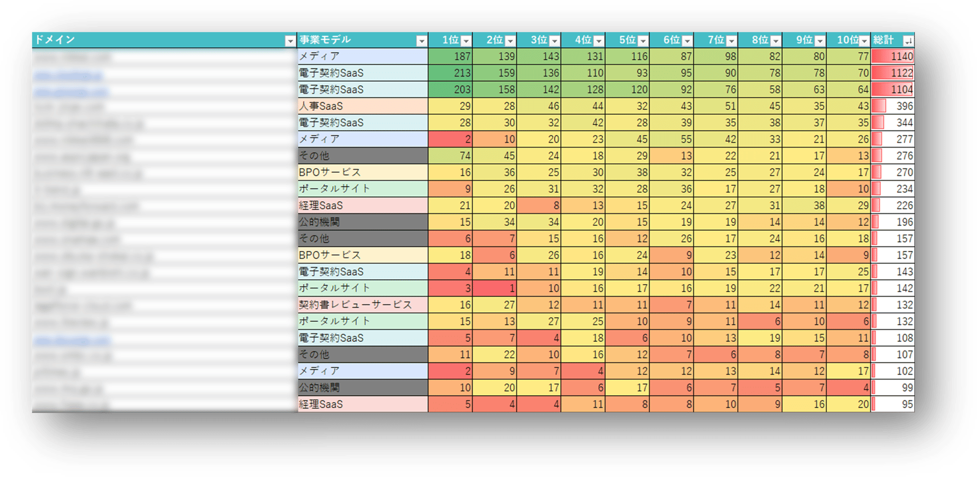Select 6位 value 55
Image resolution: width=980 pixels, height=478 pixels.
point(672,139)
